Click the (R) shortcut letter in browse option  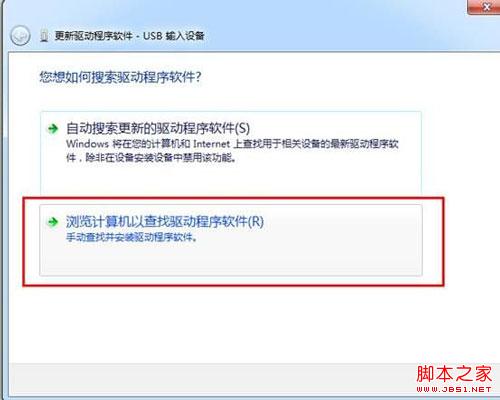point(256,221)
